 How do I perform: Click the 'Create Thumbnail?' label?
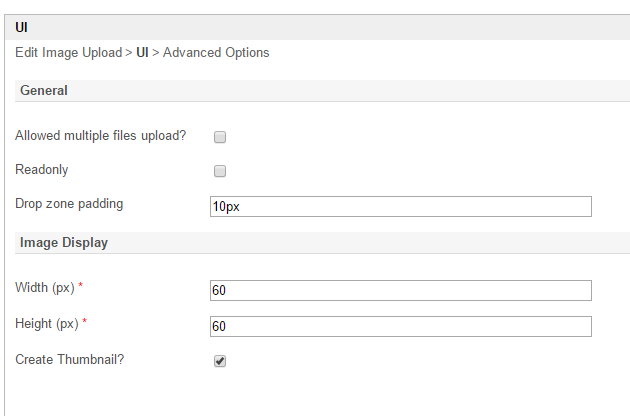click(x=68, y=358)
